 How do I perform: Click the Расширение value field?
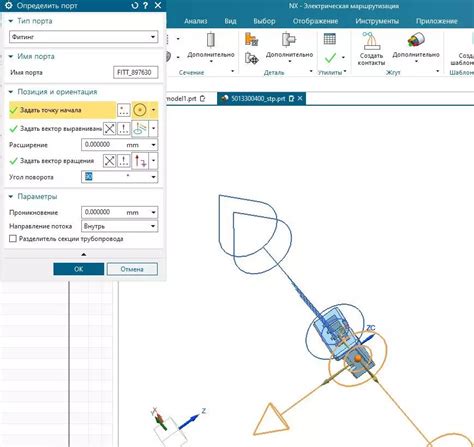(115, 145)
